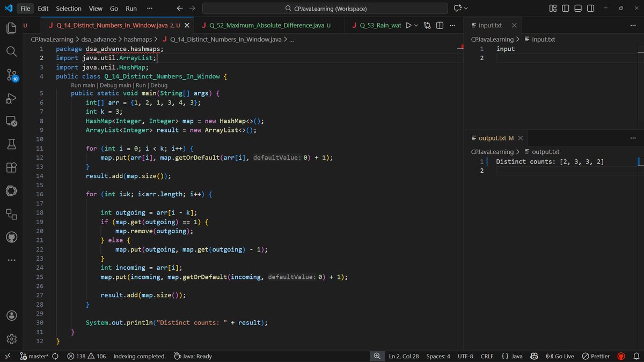Open the run button dropdown arrow

(x=417, y=25)
